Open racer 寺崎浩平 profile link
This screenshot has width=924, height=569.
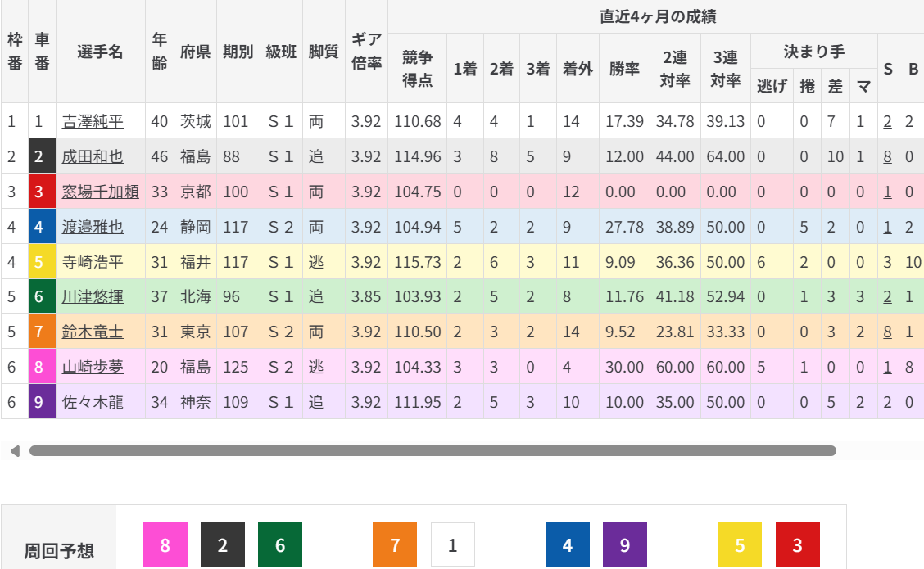[x=93, y=262]
